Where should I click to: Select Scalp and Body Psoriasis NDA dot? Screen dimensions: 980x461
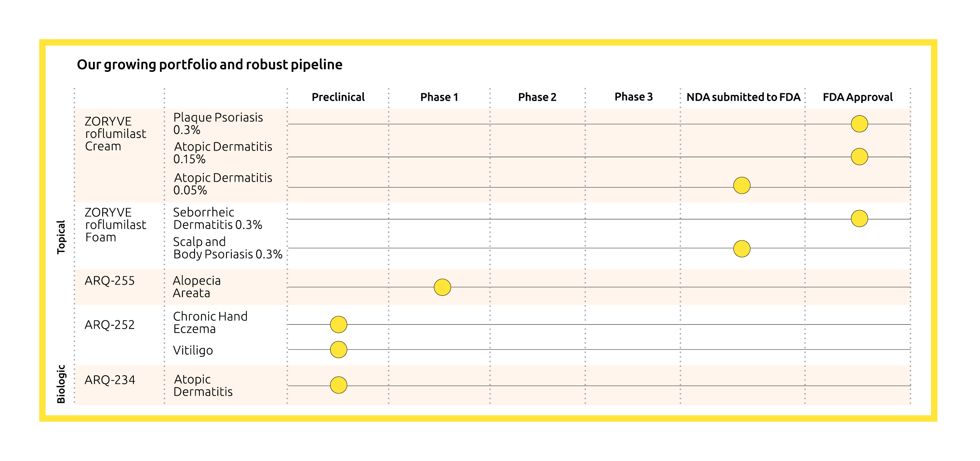(x=741, y=249)
